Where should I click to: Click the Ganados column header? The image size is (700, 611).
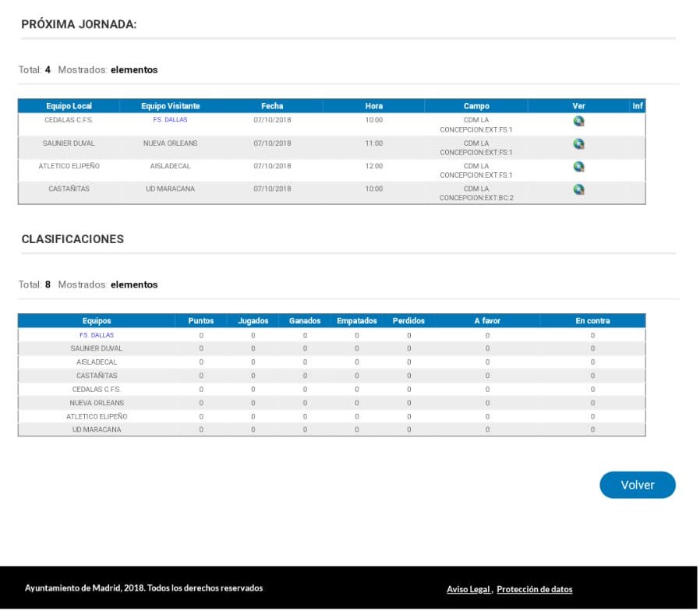(x=306, y=321)
